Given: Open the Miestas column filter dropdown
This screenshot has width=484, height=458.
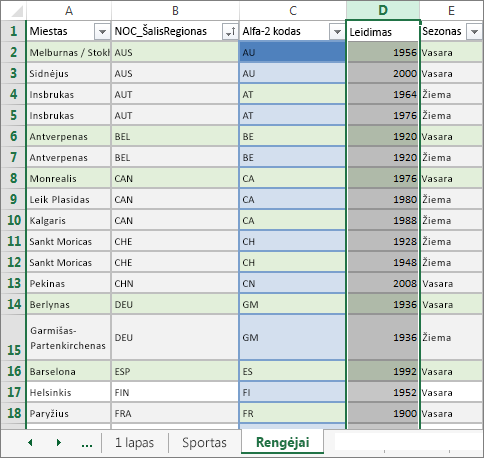Looking at the screenshot, I should point(102,32).
